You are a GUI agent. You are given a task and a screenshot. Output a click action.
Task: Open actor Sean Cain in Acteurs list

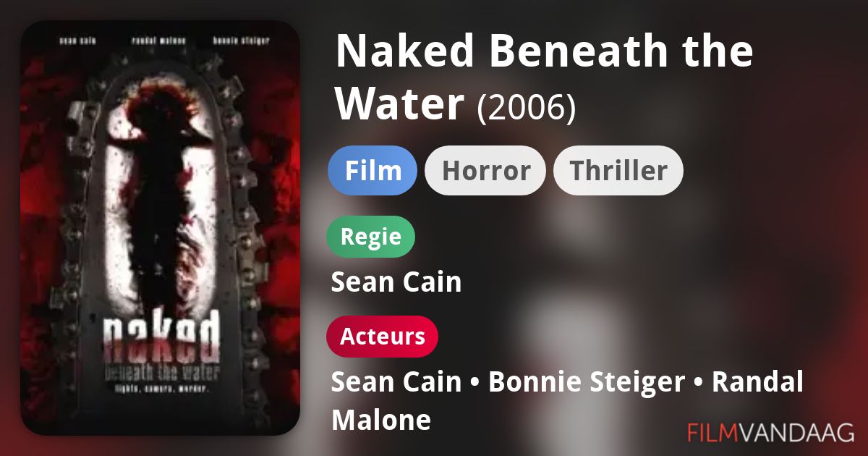pos(396,382)
